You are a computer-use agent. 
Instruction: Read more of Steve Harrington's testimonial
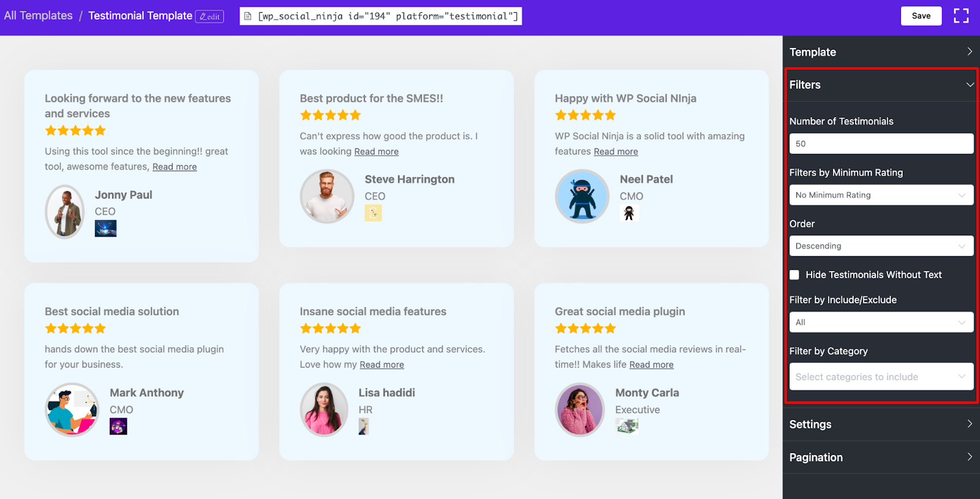pyautogui.click(x=376, y=151)
